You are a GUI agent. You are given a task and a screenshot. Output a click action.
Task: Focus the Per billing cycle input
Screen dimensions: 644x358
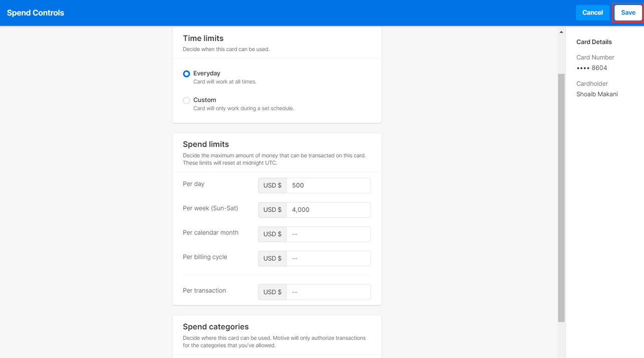click(x=328, y=258)
